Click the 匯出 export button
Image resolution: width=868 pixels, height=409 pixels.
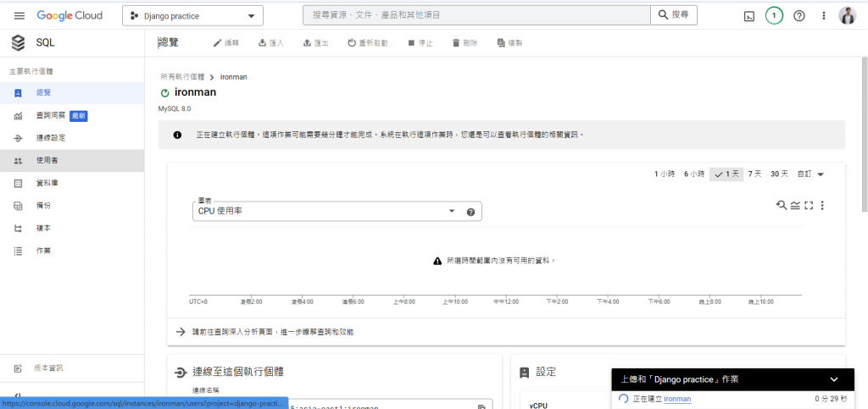click(316, 43)
